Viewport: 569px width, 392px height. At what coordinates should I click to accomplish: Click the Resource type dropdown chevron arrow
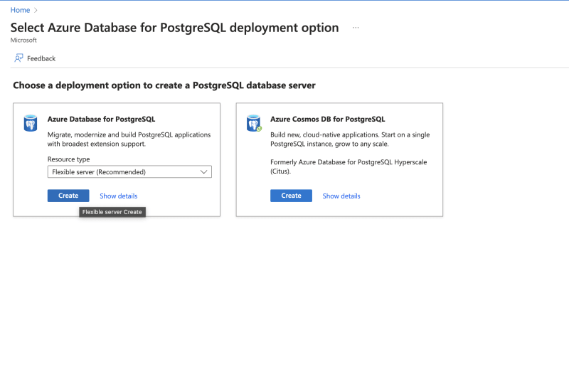203,171
